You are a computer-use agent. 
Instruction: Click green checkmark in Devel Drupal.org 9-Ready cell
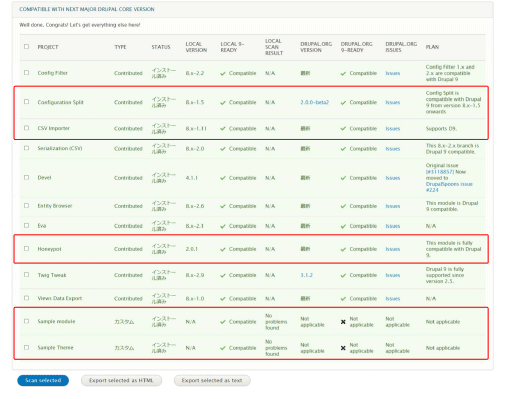pos(343,178)
